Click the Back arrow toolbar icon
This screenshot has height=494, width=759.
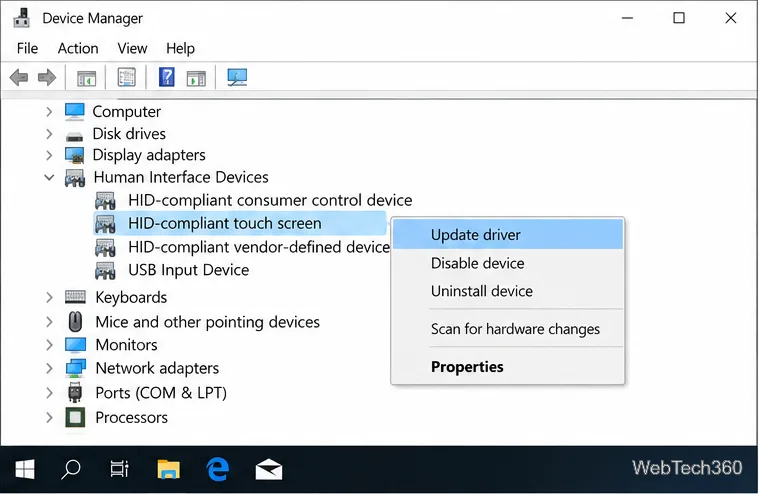19,77
